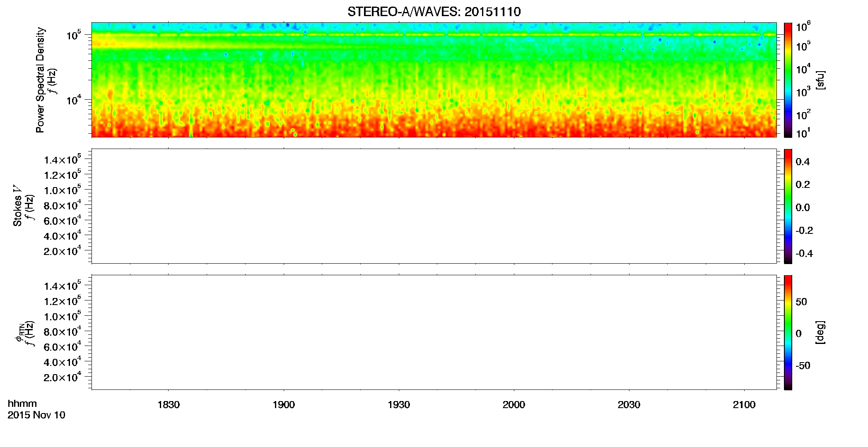This screenshot has height=447, width=868.
Task: Click the -0.4 label on Stokes color bar
Action: 804,253
